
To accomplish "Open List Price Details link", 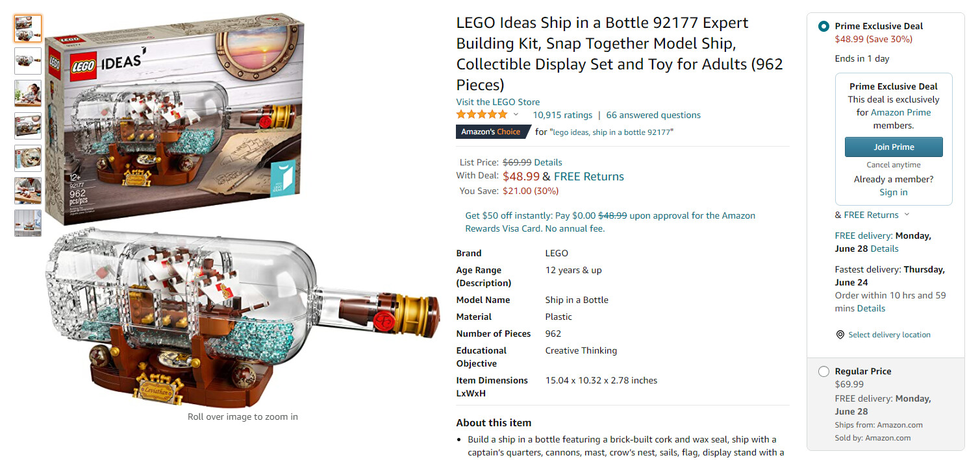I will [x=548, y=162].
